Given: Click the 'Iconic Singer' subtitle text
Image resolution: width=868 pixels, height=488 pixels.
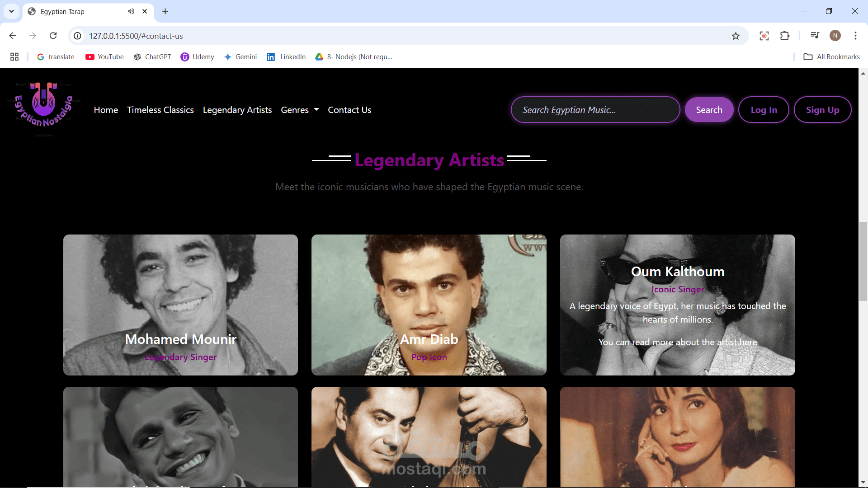Looking at the screenshot, I should (677, 289).
